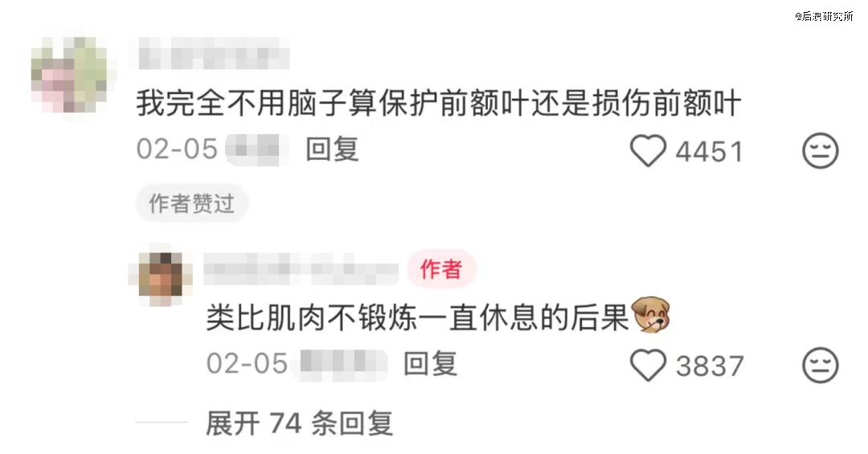The image size is (868, 454).
Task: Click the @后浪研究所 watermark
Action: (x=825, y=16)
